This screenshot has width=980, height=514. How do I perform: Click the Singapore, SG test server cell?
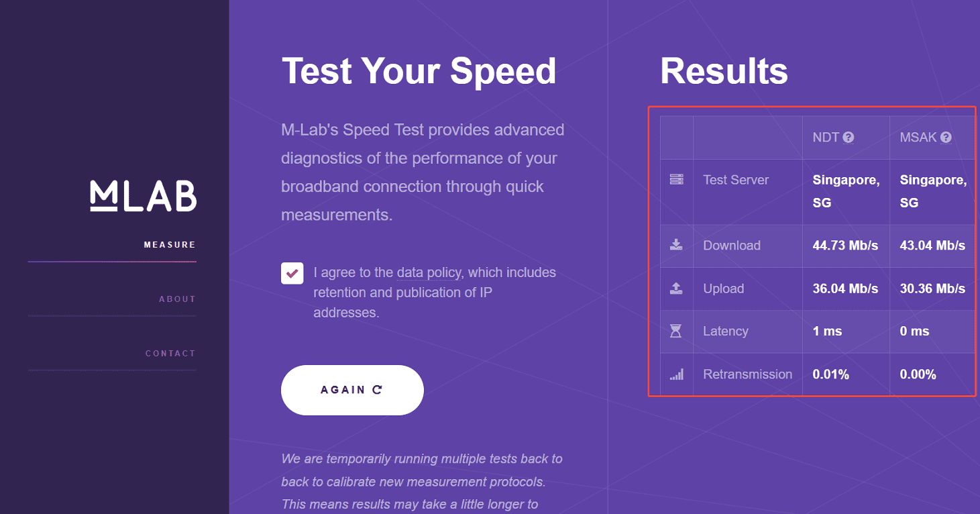click(845, 191)
